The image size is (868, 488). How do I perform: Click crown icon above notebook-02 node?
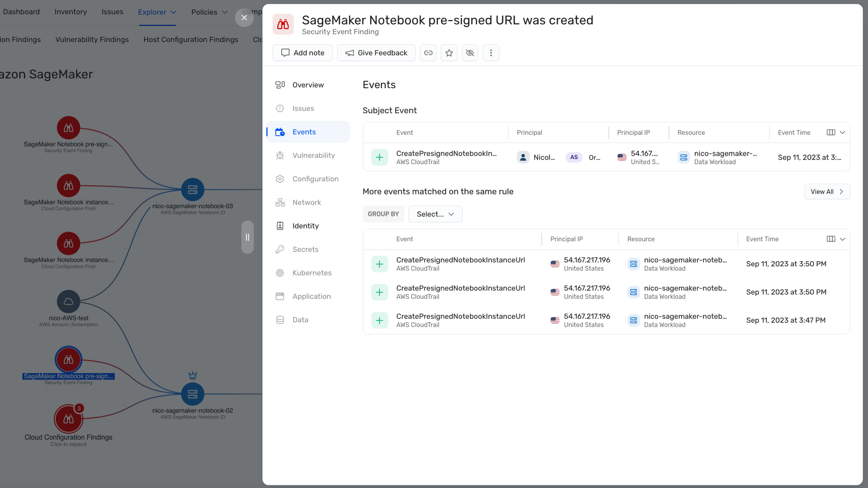point(193,375)
